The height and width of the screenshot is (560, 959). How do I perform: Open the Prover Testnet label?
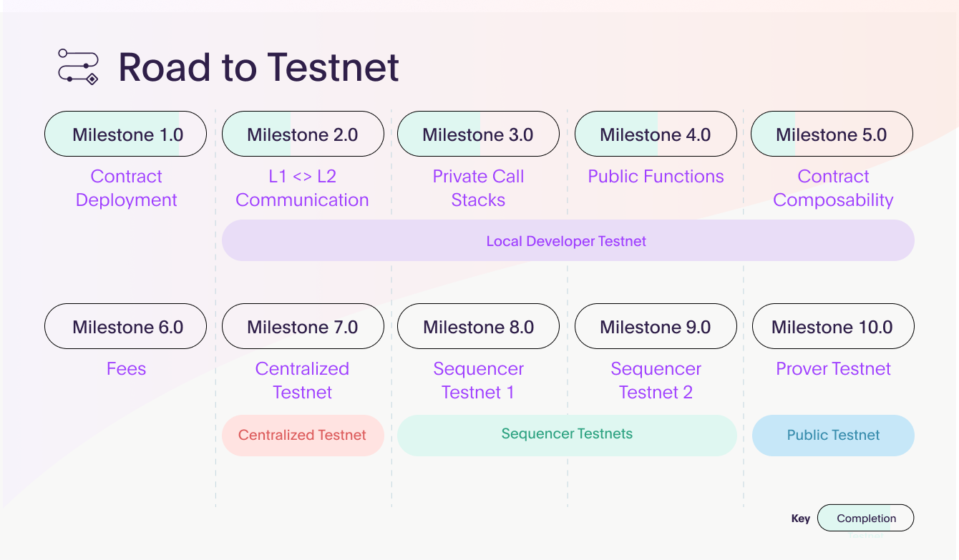(x=833, y=369)
